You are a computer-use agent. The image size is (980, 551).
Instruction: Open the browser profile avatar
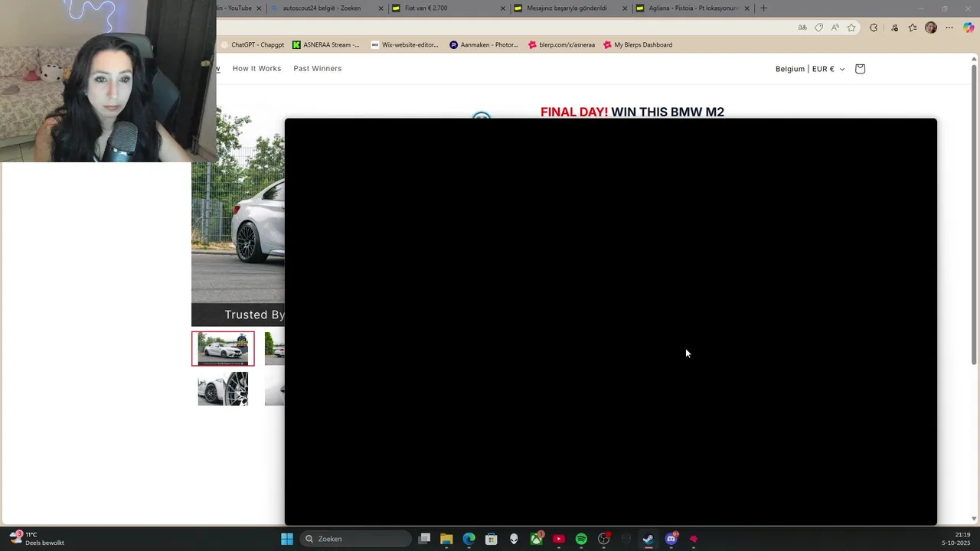click(x=931, y=28)
